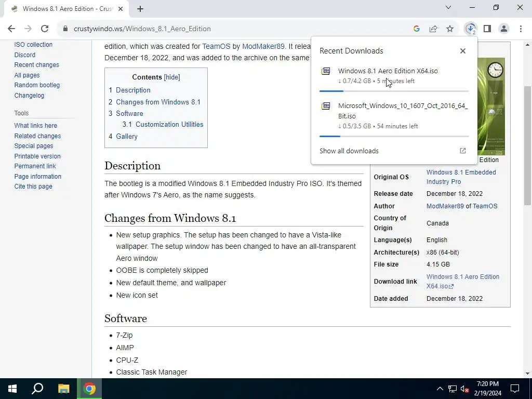Open Cite this page link
Screen dimensions: 532x399
tap(33, 187)
